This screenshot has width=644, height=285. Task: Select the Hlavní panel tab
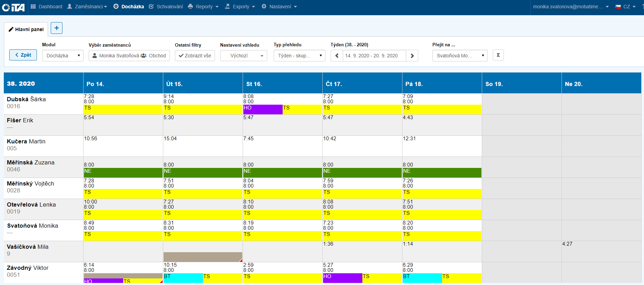coord(26,29)
